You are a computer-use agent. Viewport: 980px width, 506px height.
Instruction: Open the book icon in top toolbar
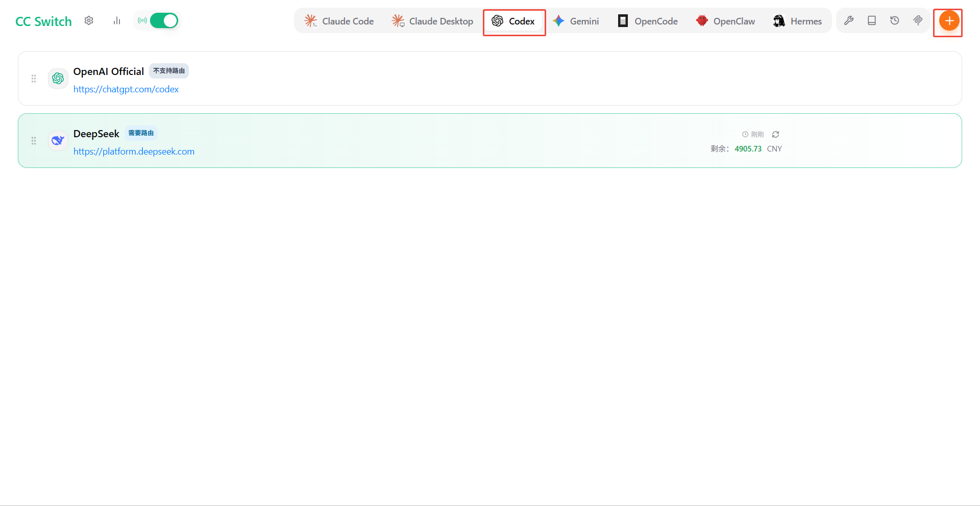872,20
